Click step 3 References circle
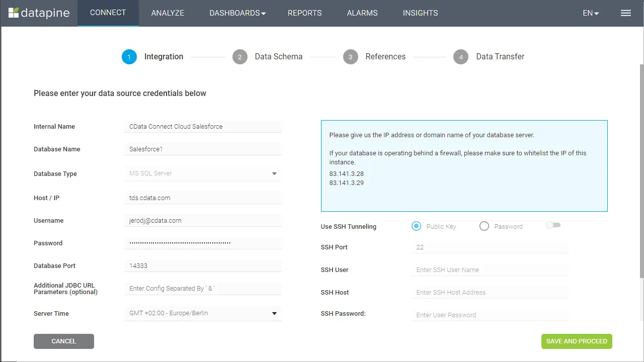This screenshot has height=362, width=644. (x=351, y=57)
